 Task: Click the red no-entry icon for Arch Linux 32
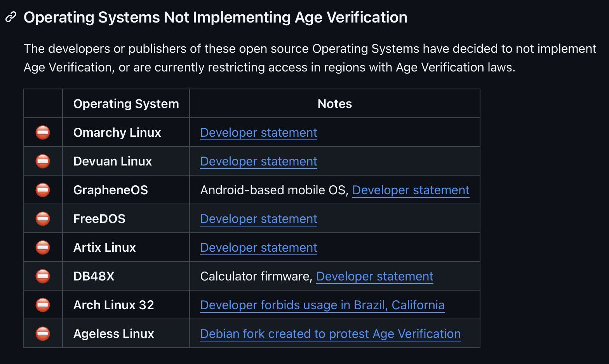pyautogui.click(x=43, y=305)
